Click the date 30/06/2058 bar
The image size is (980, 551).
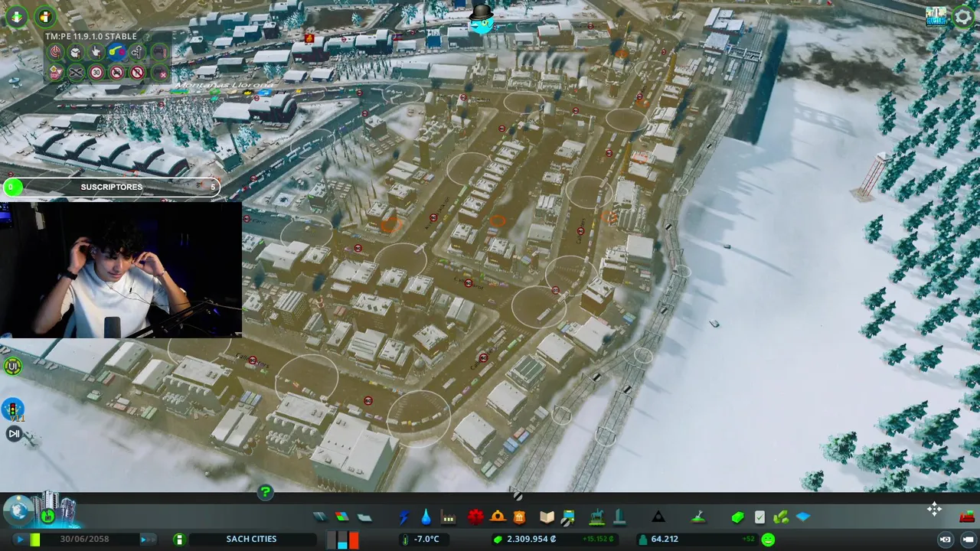(84, 540)
